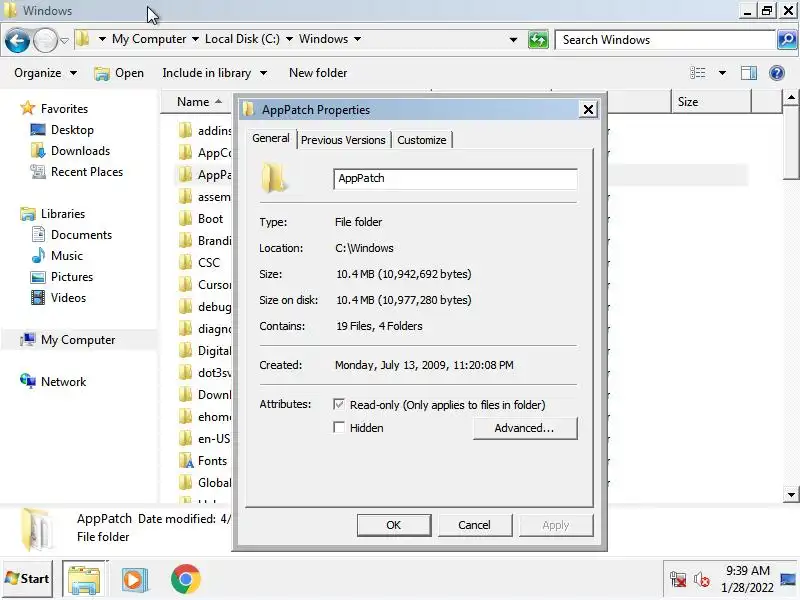Launch Windows Media Player from taskbar
The height and width of the screenshot is (600, 800).
(x=135, y=580)
